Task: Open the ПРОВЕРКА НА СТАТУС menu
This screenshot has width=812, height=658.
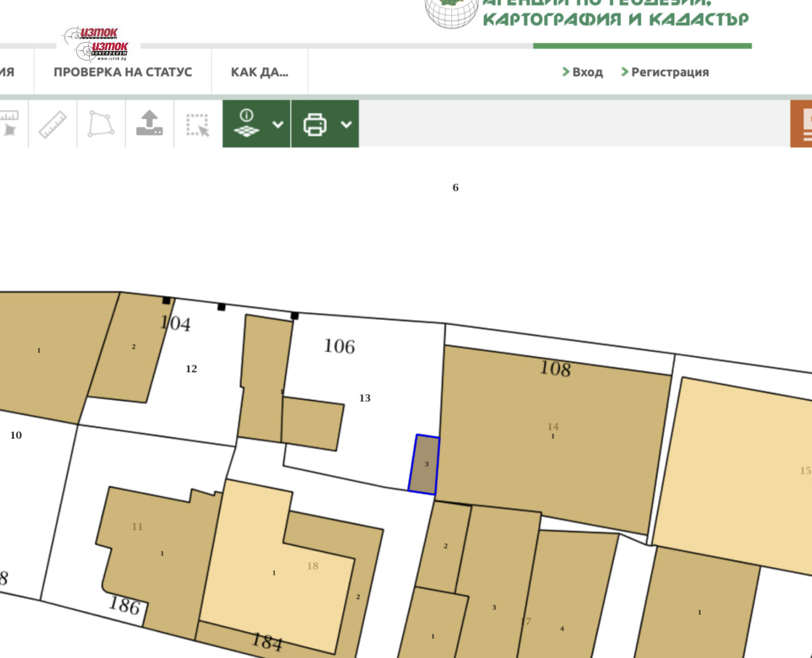Action: (123, 72)
